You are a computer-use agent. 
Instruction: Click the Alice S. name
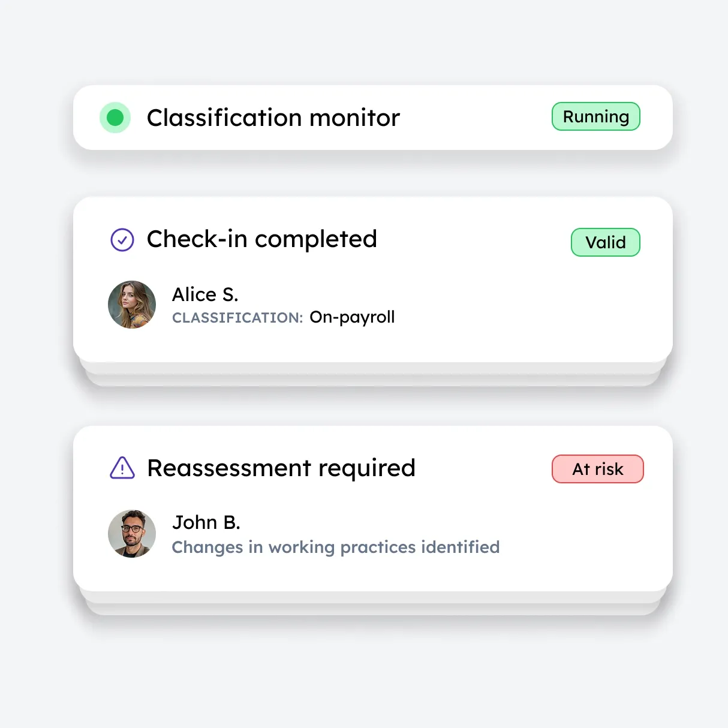click(x=205, y=294)
